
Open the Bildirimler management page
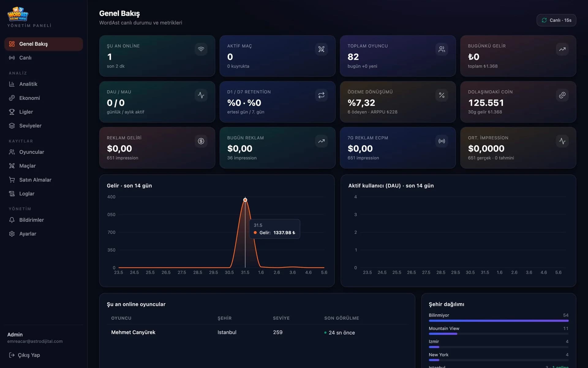click(43, 220)
